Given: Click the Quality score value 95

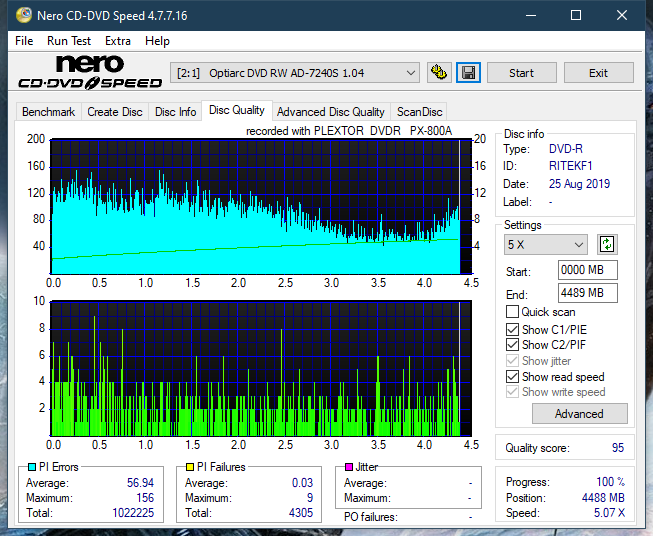Looking at the screenshot, I should (618, 448).
